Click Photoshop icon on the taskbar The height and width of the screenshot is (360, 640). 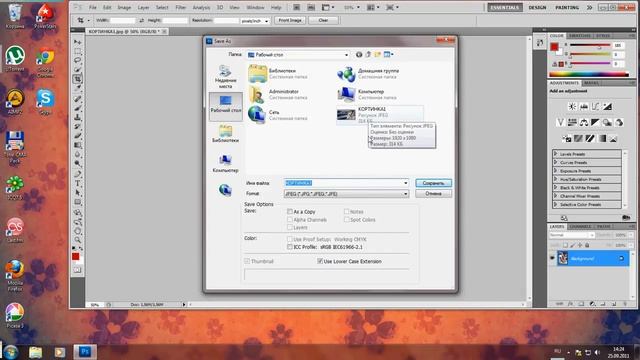pos(85,351)
